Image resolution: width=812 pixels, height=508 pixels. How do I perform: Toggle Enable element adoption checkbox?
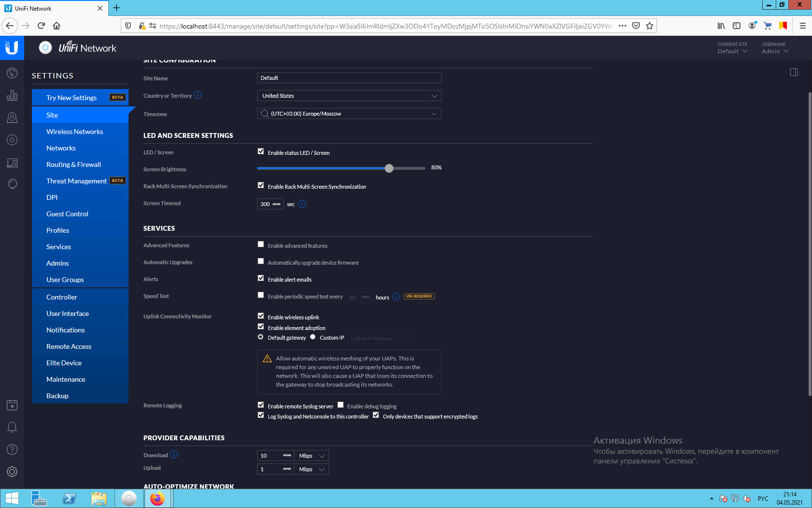pyautogui.click(x=261, y=327)
